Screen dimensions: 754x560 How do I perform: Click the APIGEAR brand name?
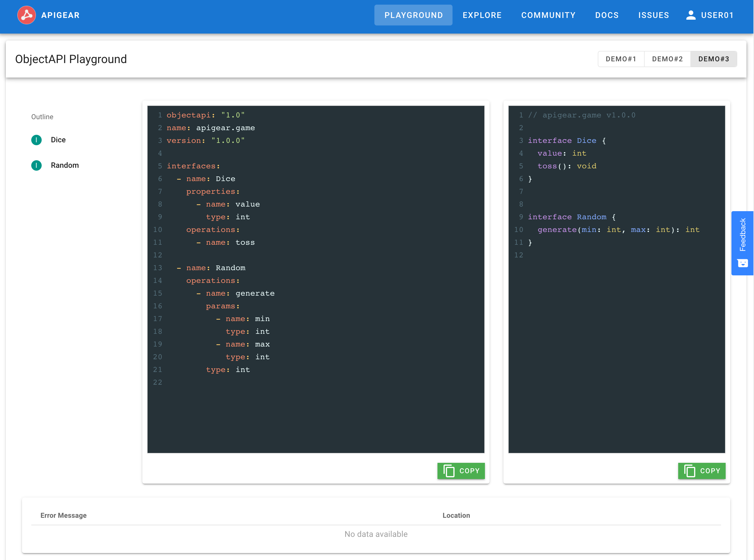coord(60,15)
